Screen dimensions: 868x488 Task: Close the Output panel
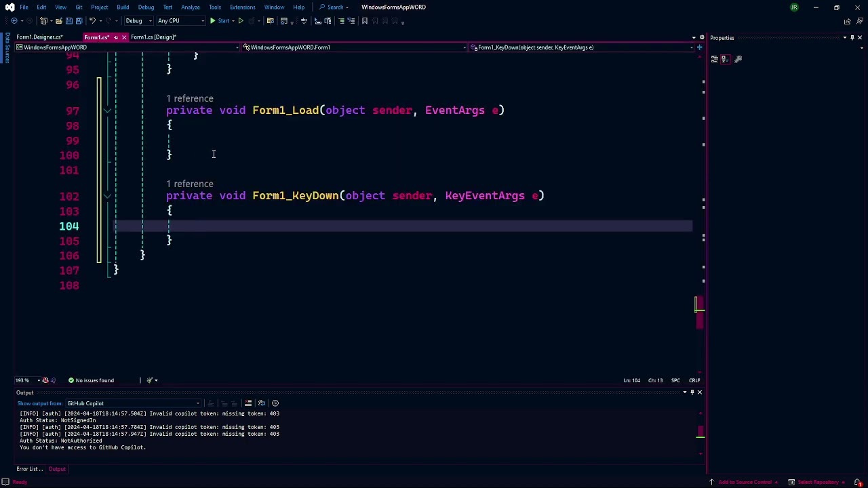click(x=700, y=392)
